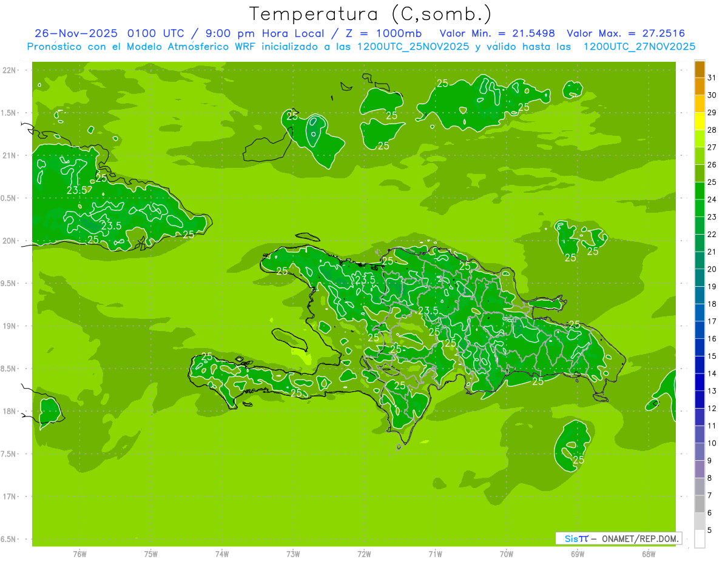Click the color scale swatch between 19 and 20
728x562 pixels.
(x=699, y=278)
